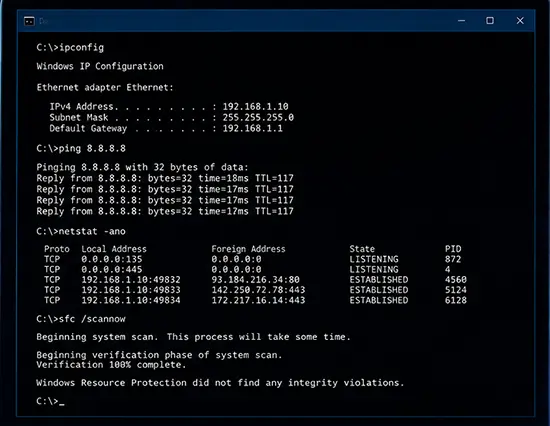
Task: Select foreign address 142.250.72.78:443
Action: coord(258,290)
